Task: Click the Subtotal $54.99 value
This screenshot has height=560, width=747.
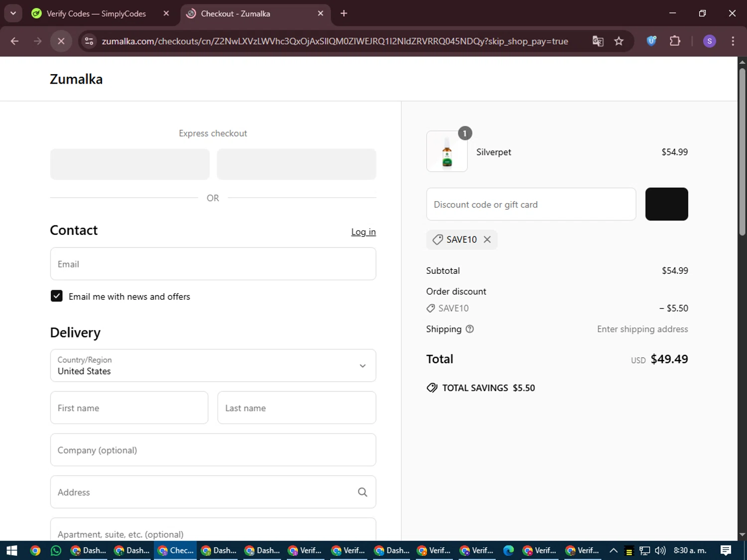Action: click(675, 271)
